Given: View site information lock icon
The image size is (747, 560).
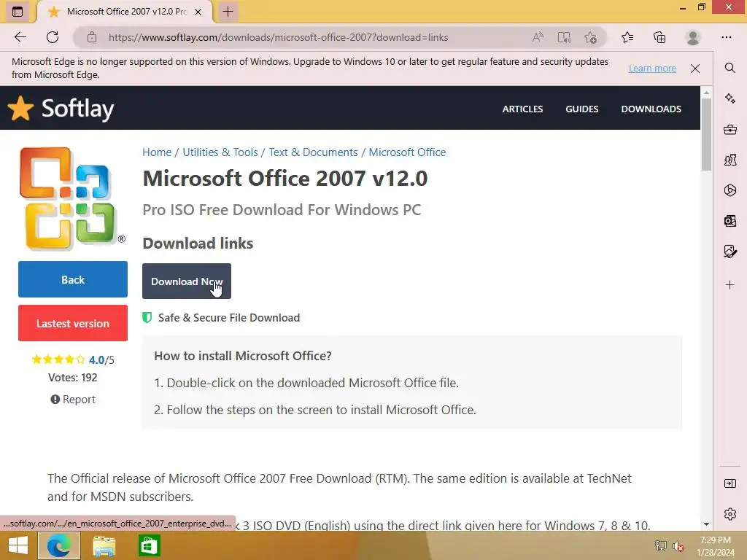Looking at the screenshot, I should (x=92, y=37).
